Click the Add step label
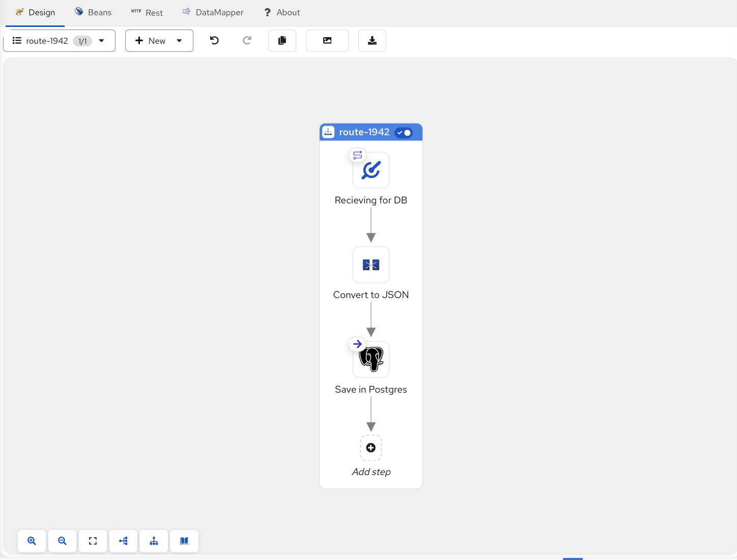 pos(371,472)
